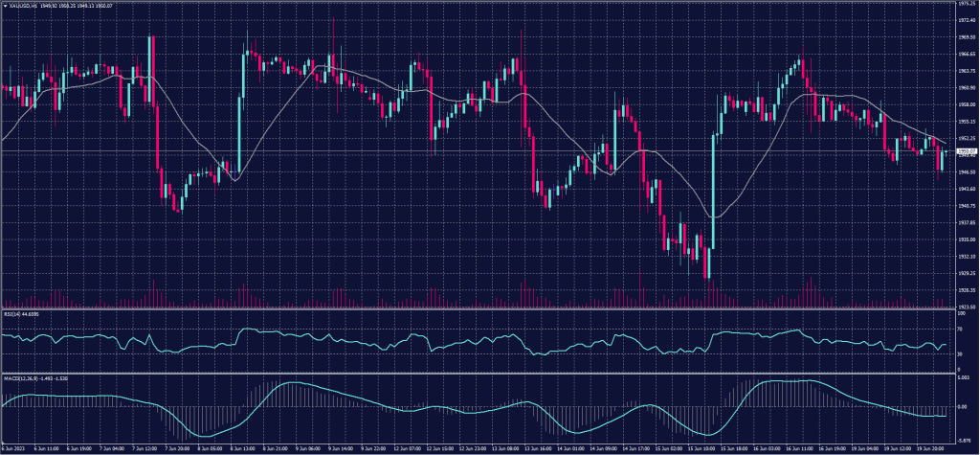This screenshot has width=980, height=455.
Task: Click the divider between RSI and MACD panels
Action: (x=479, y=374)
